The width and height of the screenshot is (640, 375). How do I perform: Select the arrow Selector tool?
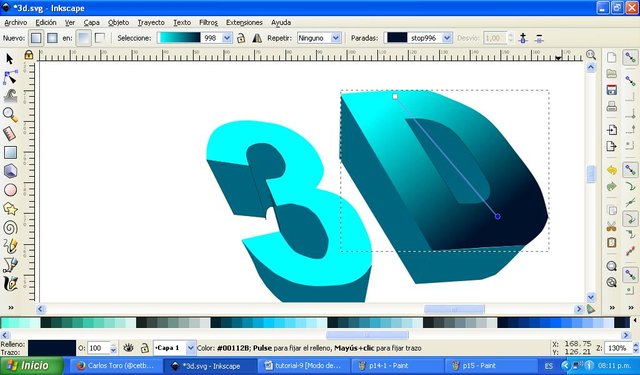(10, 59)
